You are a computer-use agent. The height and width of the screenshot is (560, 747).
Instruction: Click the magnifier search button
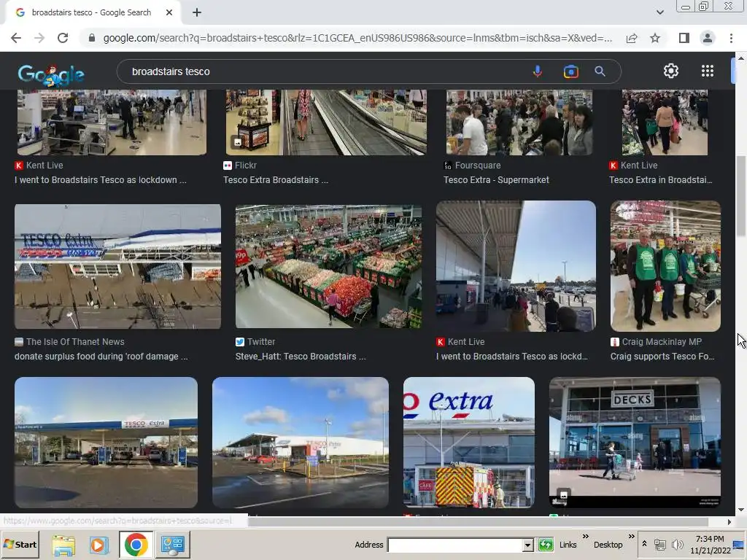600,71
